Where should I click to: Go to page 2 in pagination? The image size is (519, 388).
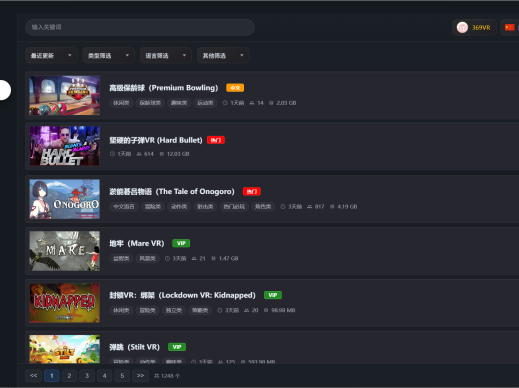click(x=69, y=376)
